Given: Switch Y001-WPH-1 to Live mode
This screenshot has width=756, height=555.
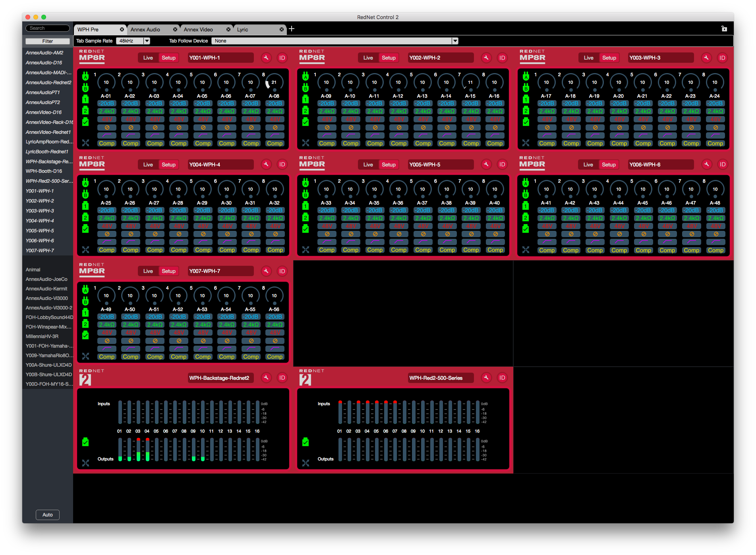Looking at the screenshot, I should [x=148, y=58].
